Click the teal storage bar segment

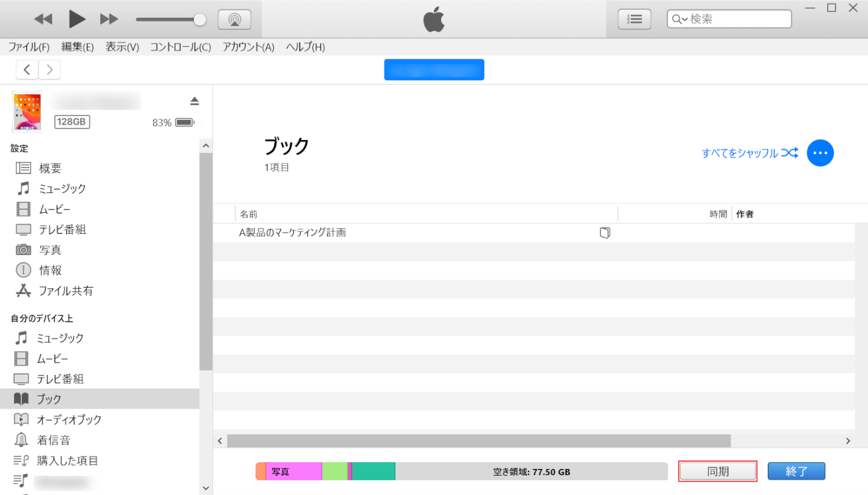[373, 471]
